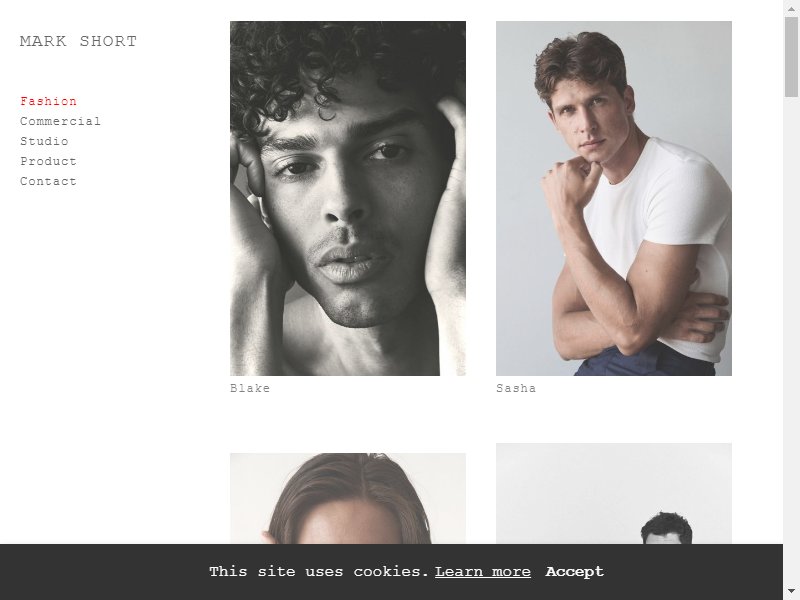Viewport: 800px width, 600px height.
Task: Follow the Learn more cookie link
Action: [483, 572]
